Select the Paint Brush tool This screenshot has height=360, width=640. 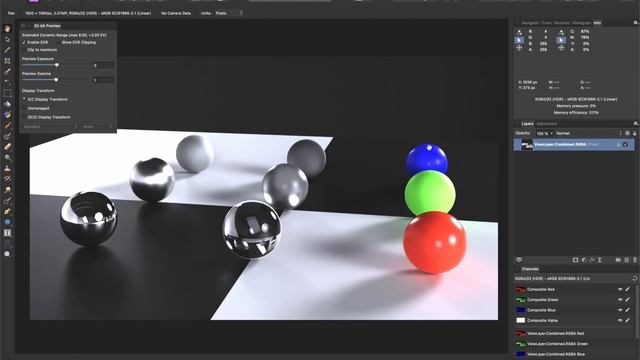7,126
